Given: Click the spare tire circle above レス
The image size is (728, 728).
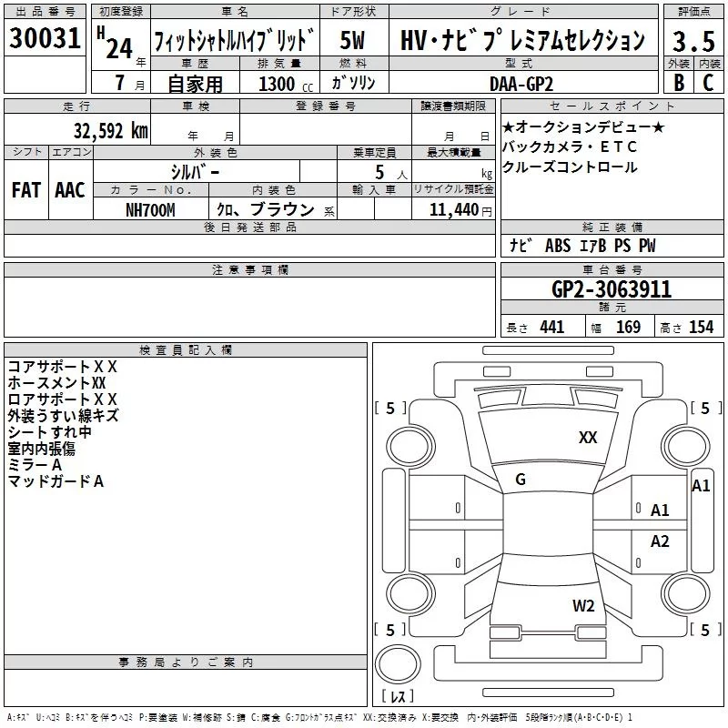Looking at the screenshot, I should pyautogui.click(x=398, y=664).
